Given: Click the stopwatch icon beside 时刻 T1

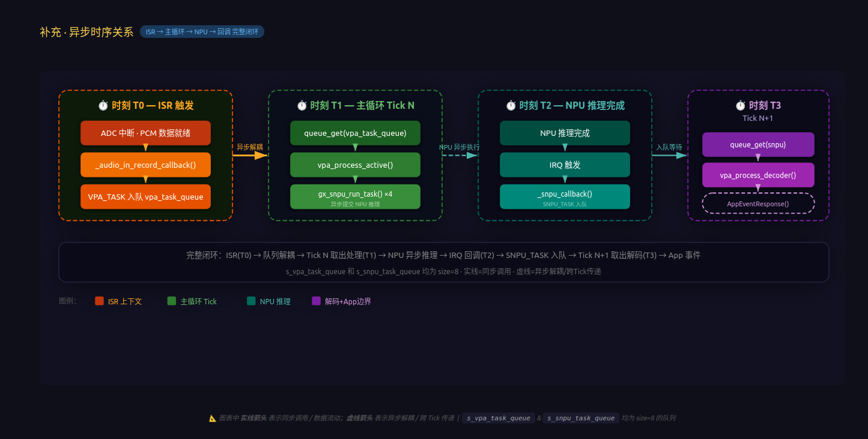Looking at the screenshot, I should [302, 105].
